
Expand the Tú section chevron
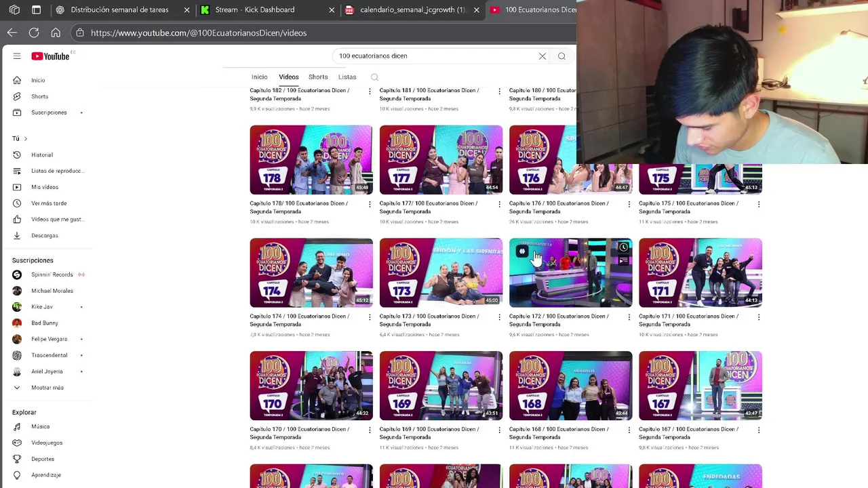pos(26,139)
